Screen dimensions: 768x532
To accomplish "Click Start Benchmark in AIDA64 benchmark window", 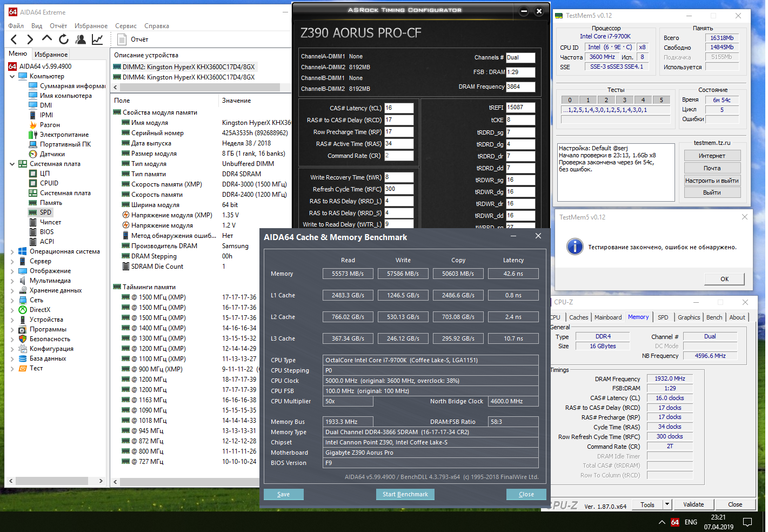I will 405,494.
